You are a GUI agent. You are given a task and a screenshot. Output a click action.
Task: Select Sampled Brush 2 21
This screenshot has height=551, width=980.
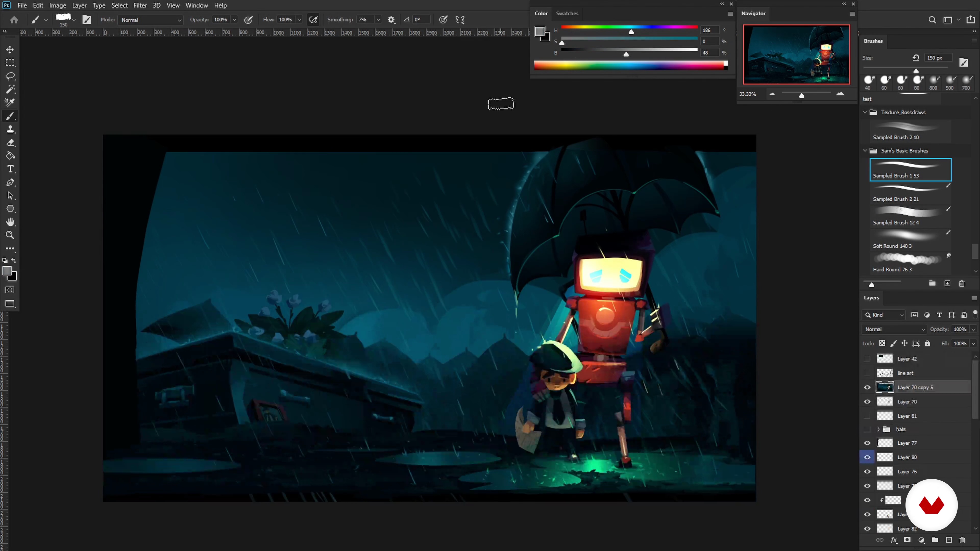pyautogui.click(x=910, y=194)
